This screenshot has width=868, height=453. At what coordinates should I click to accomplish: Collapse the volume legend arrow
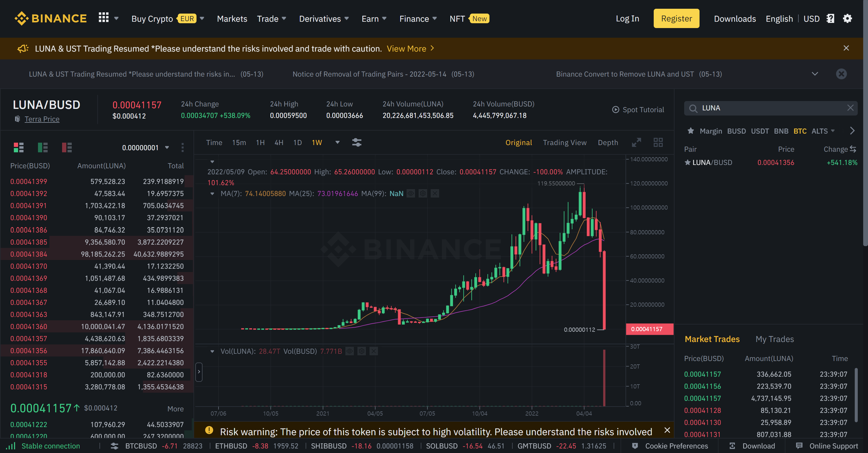212,351
